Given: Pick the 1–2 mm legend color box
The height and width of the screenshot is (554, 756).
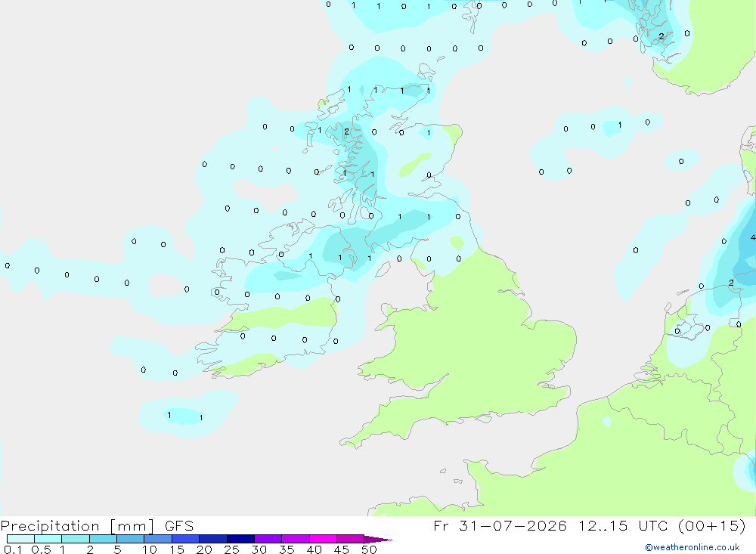Looking at the screenshot, I should (x=76, y=539).
